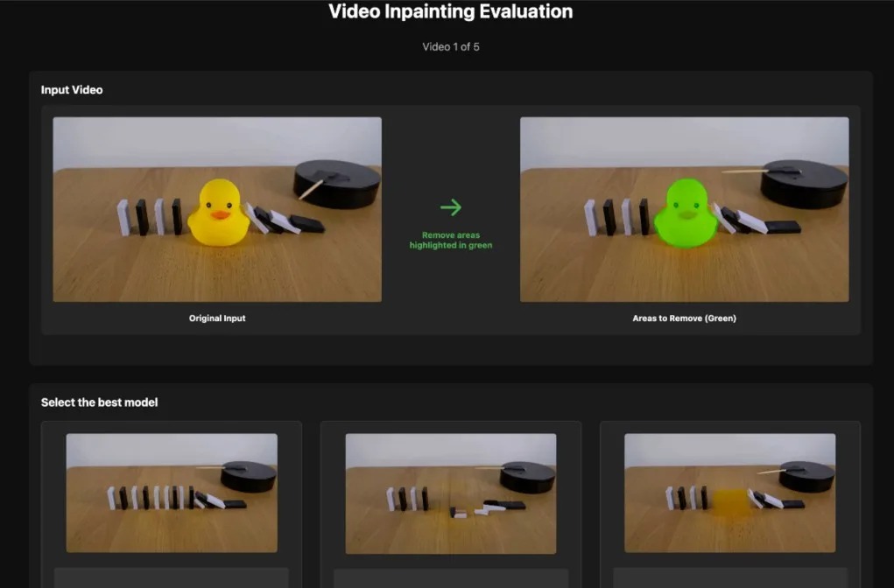Click the 'Select the best model' heading
Viewport: 894px width, 588px height.
pyautogui.click(x=100, y=402)
